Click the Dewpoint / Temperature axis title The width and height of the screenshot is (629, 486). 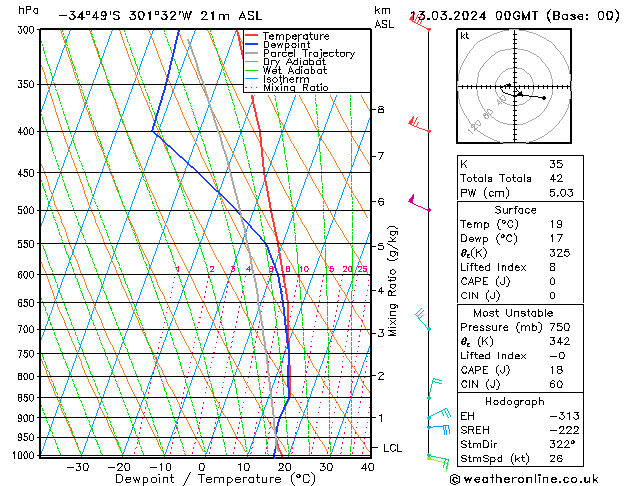click(215, 479)
